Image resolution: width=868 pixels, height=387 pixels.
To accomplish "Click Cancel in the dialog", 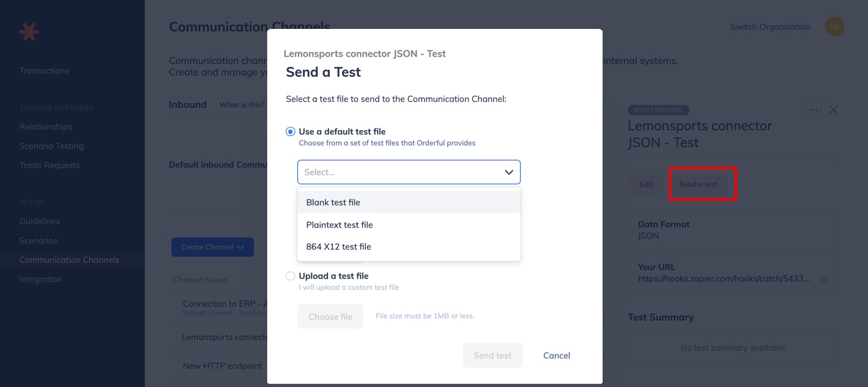I will [557, 356].
